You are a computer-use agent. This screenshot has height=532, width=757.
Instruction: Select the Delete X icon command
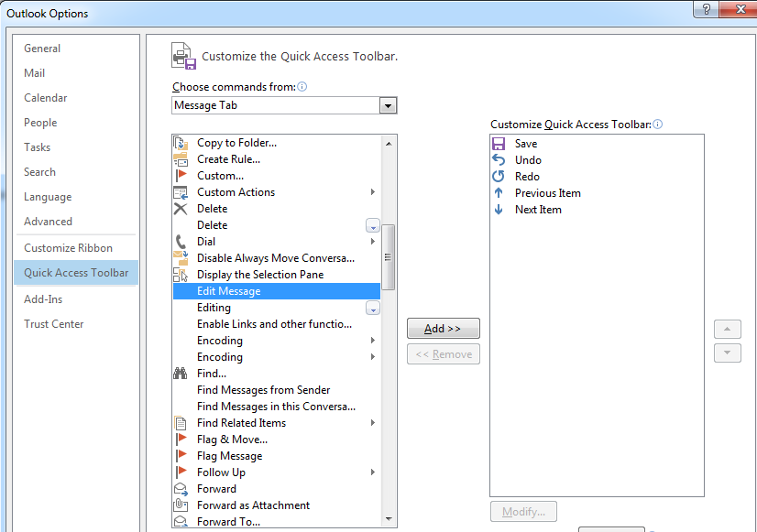coord(181,208)
